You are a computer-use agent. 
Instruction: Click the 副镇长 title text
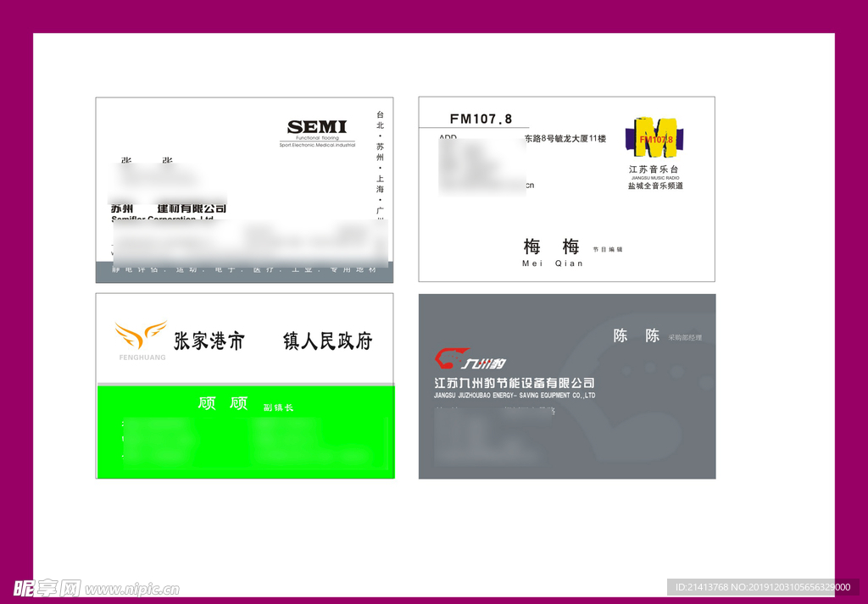pos(278,407)
